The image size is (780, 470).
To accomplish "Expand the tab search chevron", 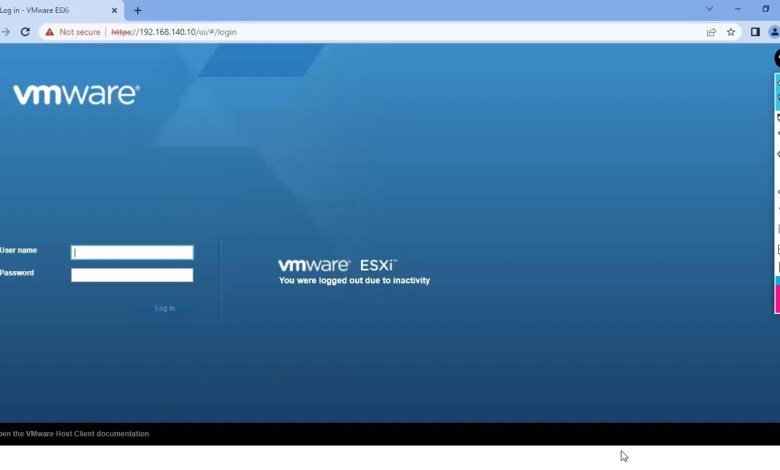I will (x=709, y=9).
